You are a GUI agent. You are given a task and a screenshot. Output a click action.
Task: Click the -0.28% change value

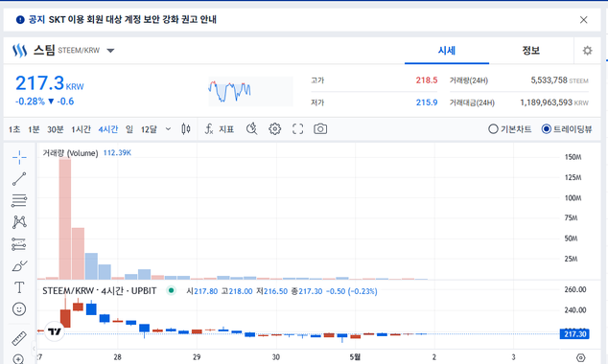30,102
